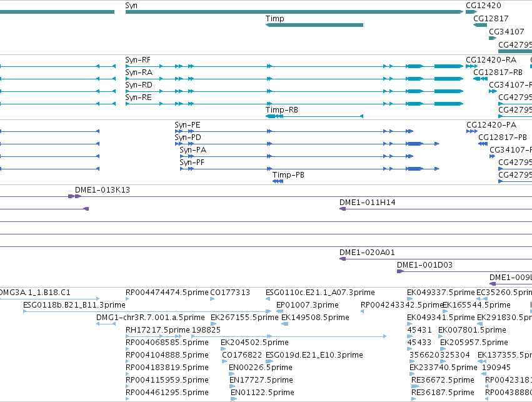Select the Syn-RF transcript label
The image size is (532, 402).
tap(138, 60)
